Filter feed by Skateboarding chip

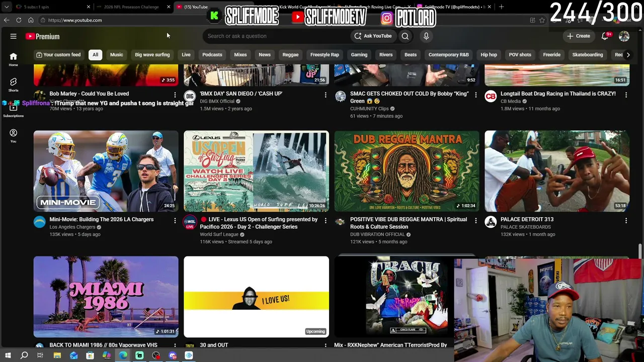588,55
